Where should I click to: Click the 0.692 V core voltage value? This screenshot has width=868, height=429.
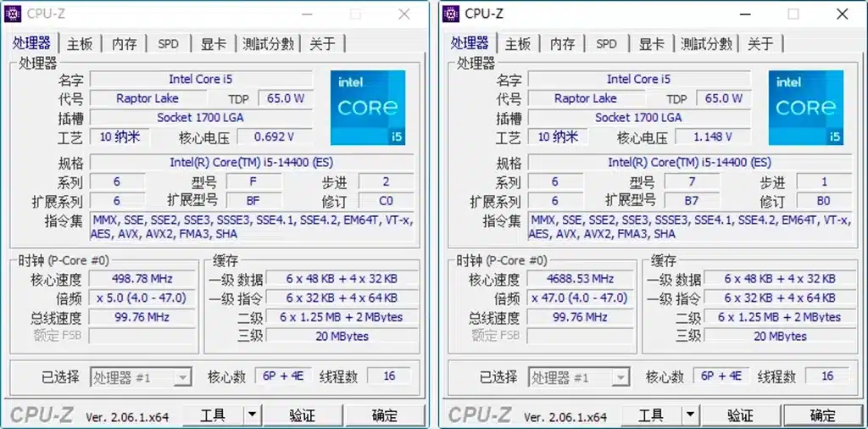[x=275, y=136]
